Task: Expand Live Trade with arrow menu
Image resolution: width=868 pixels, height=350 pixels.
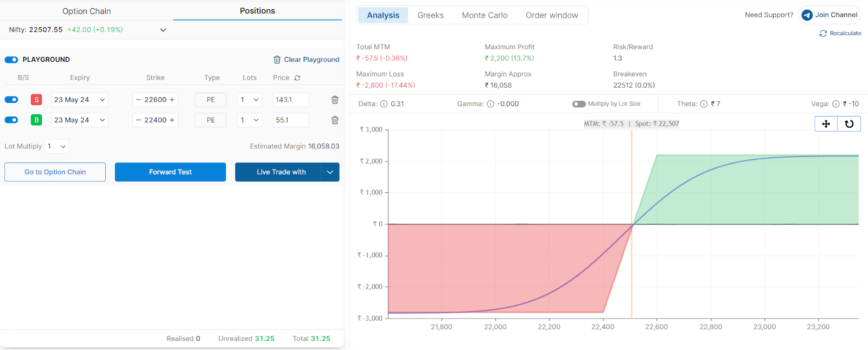Action: [x=330, y=172]
